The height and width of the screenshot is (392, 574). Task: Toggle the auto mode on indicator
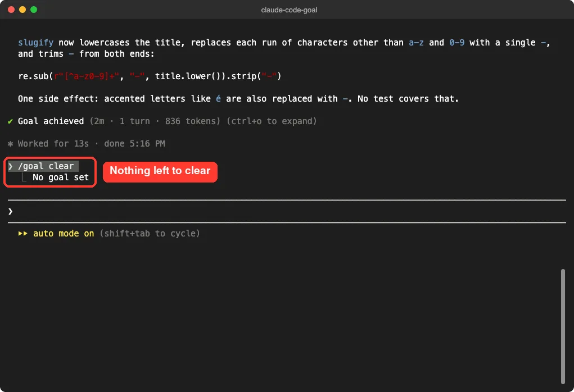[64, 234]
